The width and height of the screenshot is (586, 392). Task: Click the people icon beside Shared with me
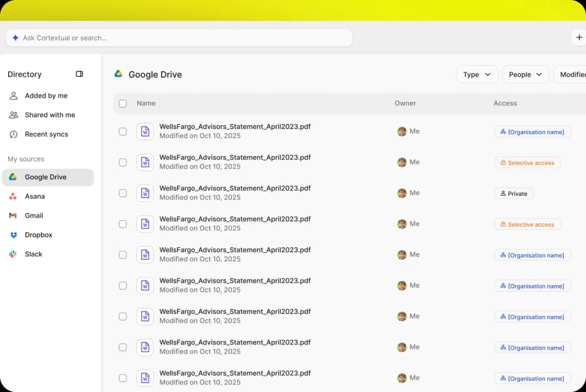click(x=14, y=115)
